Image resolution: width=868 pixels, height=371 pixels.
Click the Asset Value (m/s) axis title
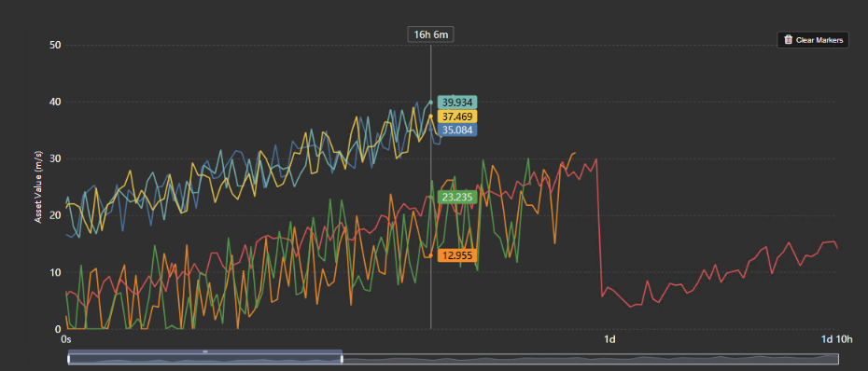coord(39,187)
